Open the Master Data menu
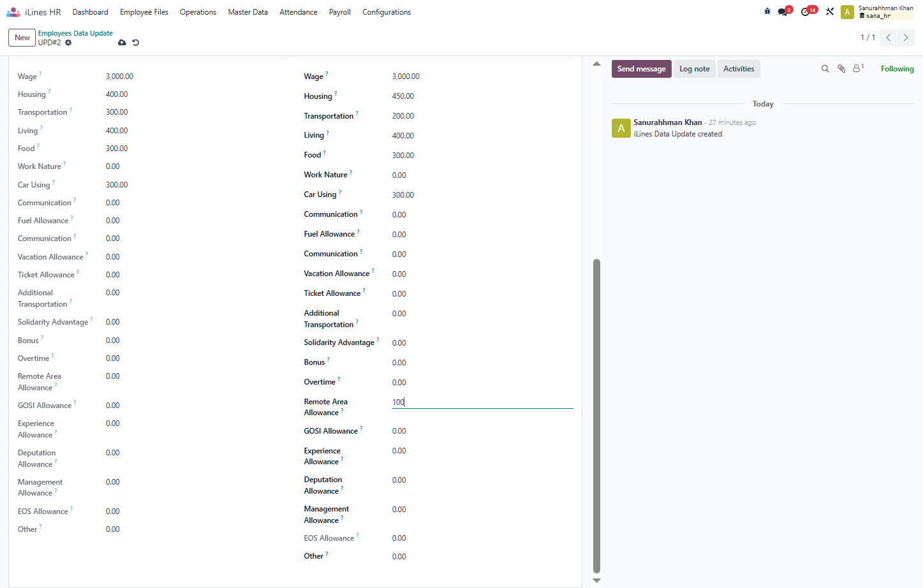The height and width of the screenshot is (588, 923). 248,12
